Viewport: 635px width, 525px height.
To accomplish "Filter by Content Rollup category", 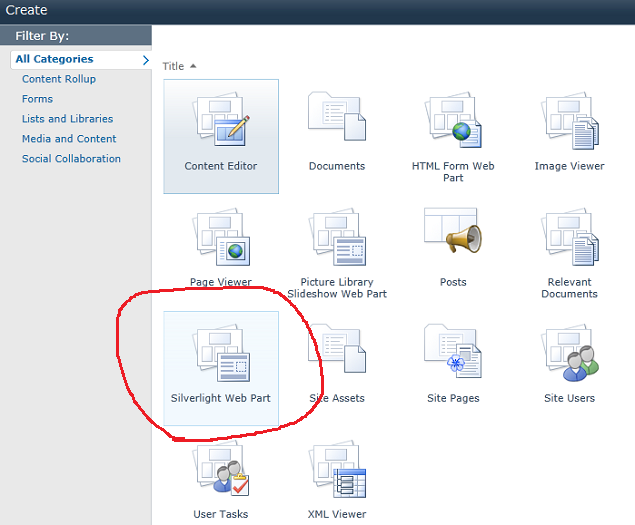I will (59, 79).
